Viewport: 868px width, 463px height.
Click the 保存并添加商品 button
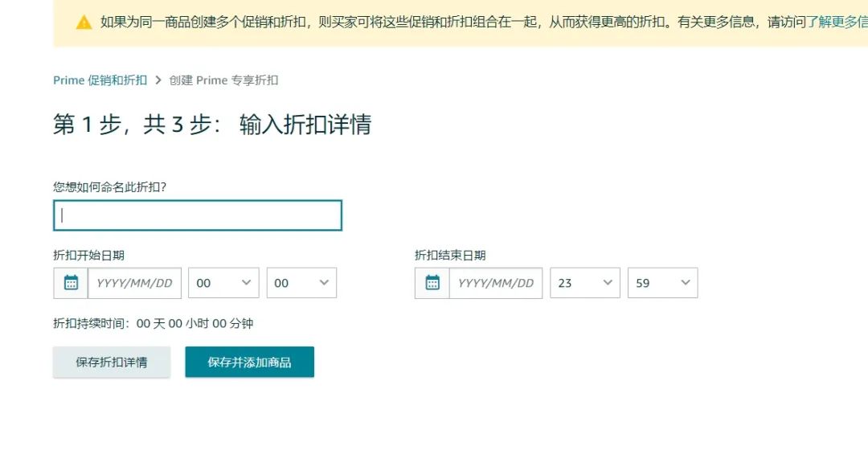point(250,363)
